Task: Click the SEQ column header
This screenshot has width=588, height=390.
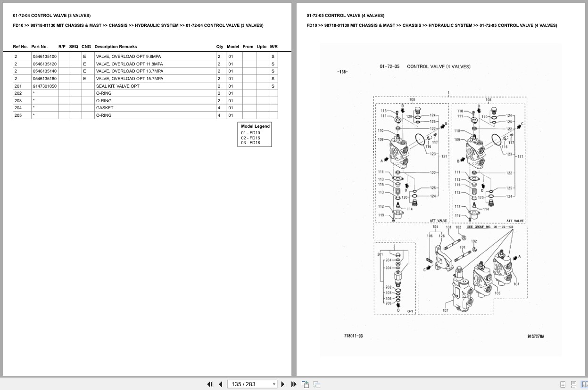Action: click(74, 47)
